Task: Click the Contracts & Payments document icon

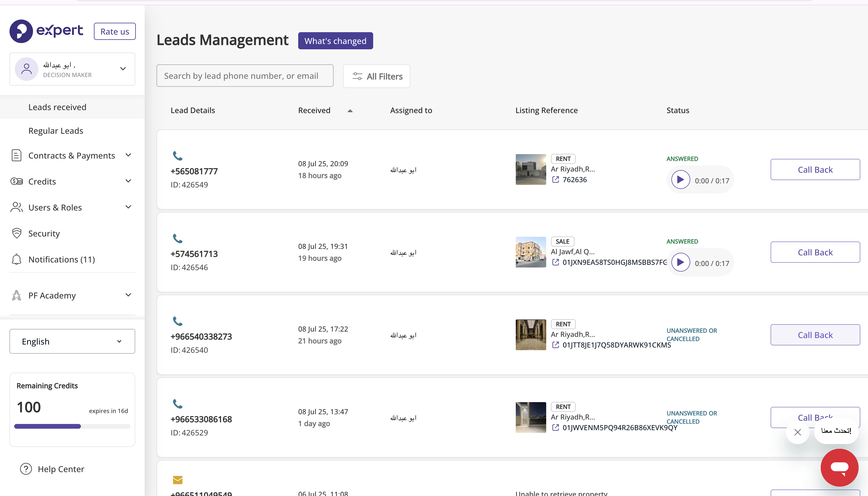Action: [16, 155]
